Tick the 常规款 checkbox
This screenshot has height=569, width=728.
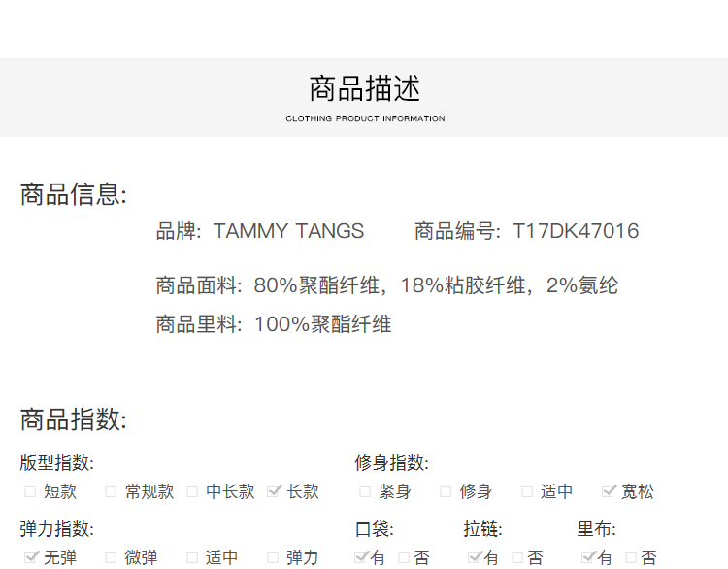click(x=111, y=492)
